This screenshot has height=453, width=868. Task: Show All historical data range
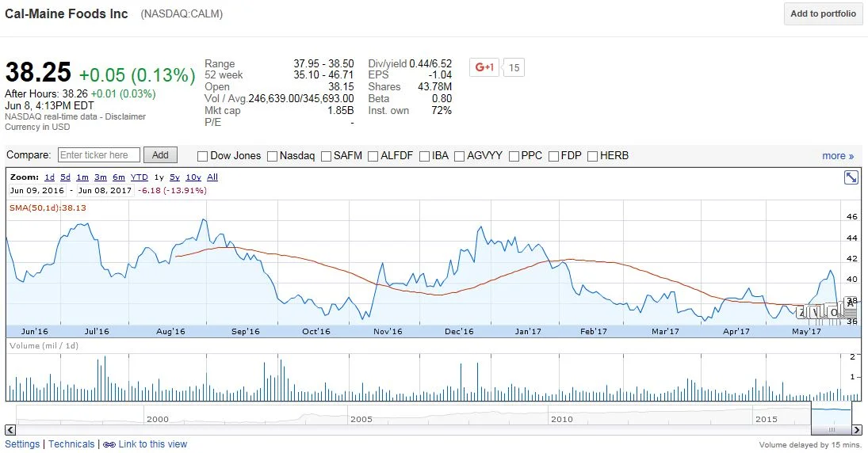[212, 177]
